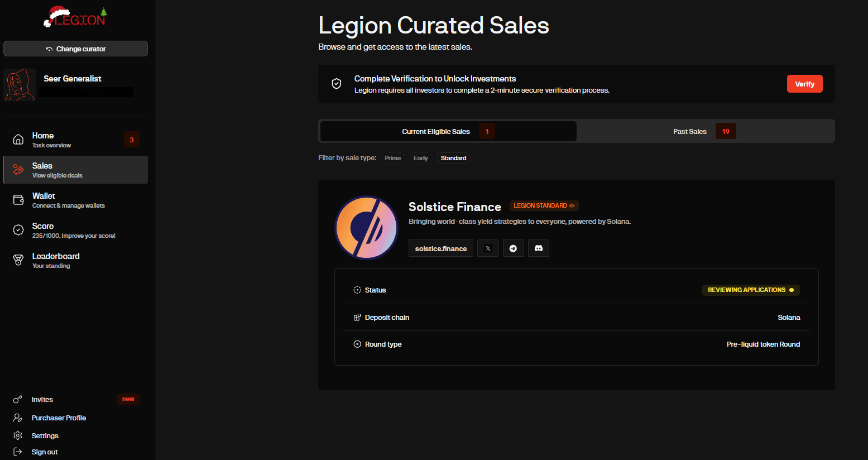Click the Legion logo at the top
868x460 pixels.
click(75, 17)
